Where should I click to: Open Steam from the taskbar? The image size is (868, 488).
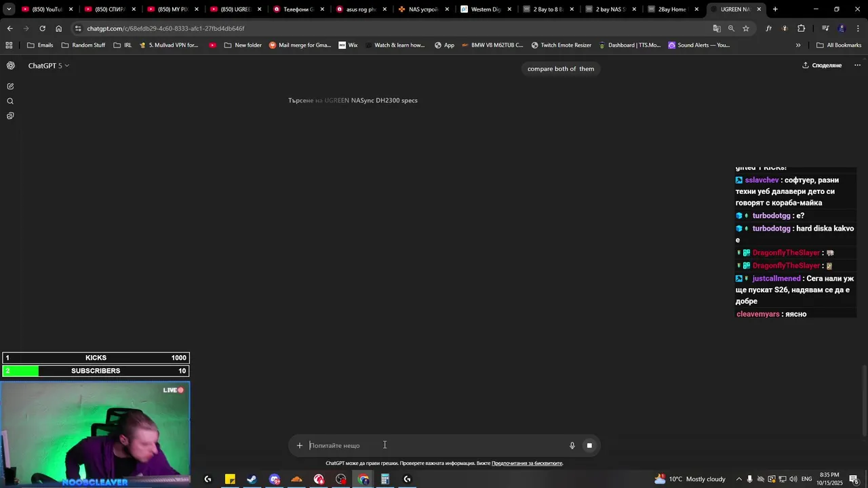click(252, 479)
